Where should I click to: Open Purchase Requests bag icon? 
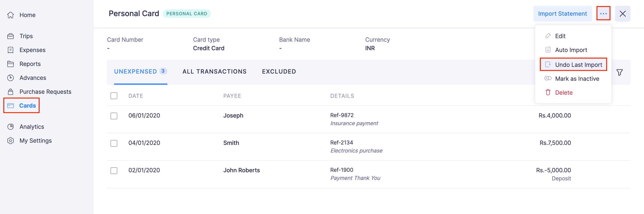11,92
